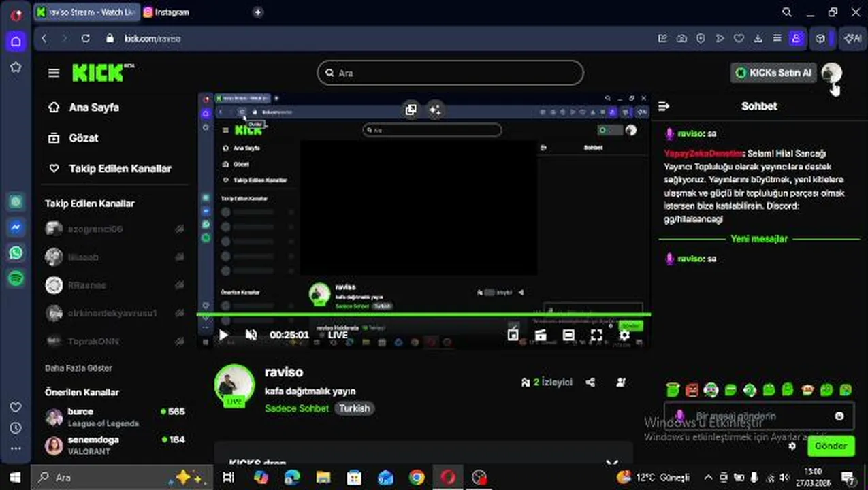Open the Opera AI button
Screen dimensions: 868x490
[852, 39]
